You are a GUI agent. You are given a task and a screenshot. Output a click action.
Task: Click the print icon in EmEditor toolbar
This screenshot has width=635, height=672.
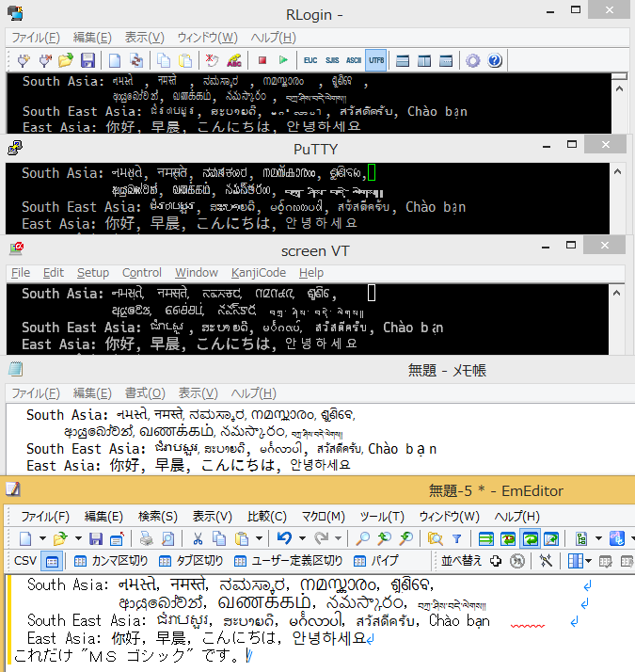coord(146,538)
